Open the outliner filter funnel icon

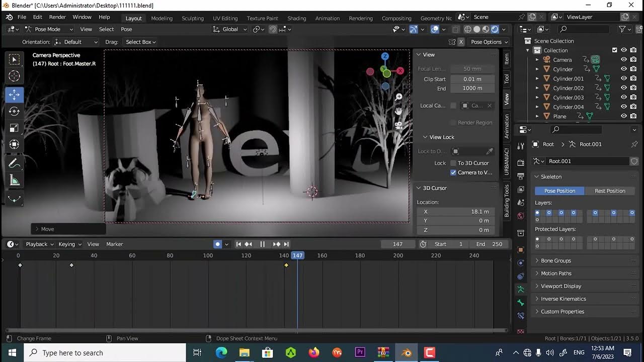click(x=622, y=29)
